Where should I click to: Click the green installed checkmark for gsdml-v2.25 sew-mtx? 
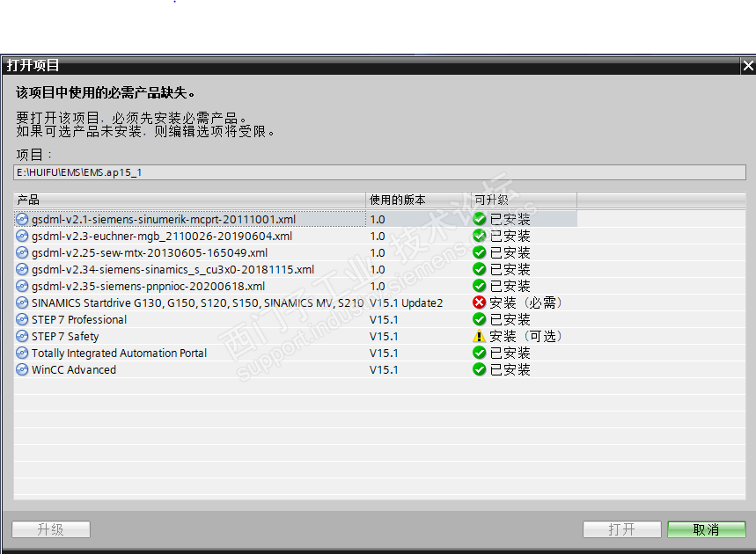pos(480,252)
